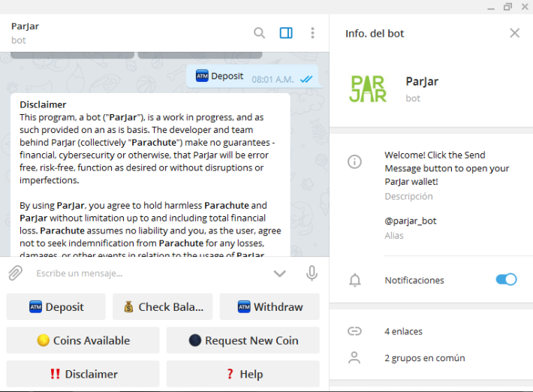The width and height of the screenshot is (533, 392).
Task: Click the Disclaimer heading in message
Action: 43,104
